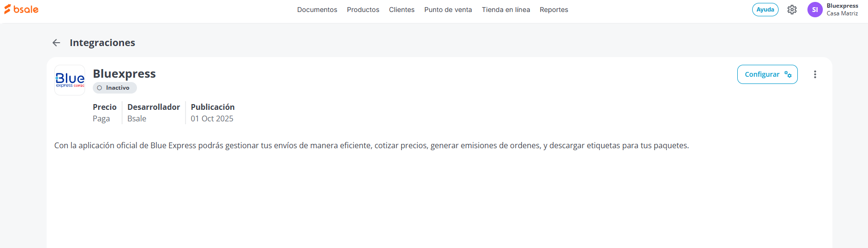Viewport: 868px width, 248px height.
Task: Click the Paga value
Action: pyautogui.click(x=101, y=118)
